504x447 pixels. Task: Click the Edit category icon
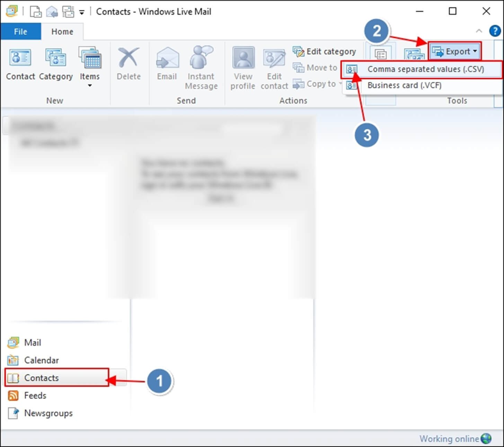click(x=324, y=51)
